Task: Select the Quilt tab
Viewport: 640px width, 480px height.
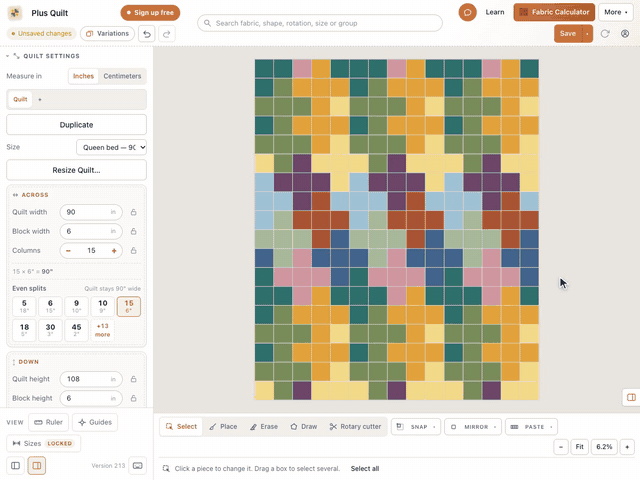Action: point(20,99)
